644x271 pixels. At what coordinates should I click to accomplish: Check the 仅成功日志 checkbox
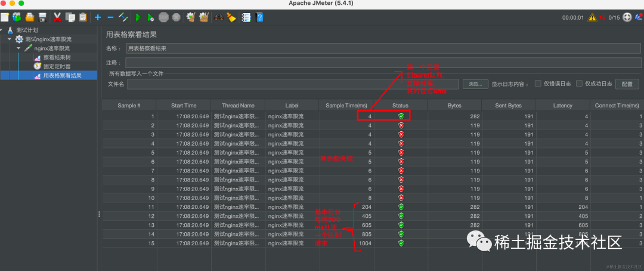pyautogui.click(x=579, y=84)
